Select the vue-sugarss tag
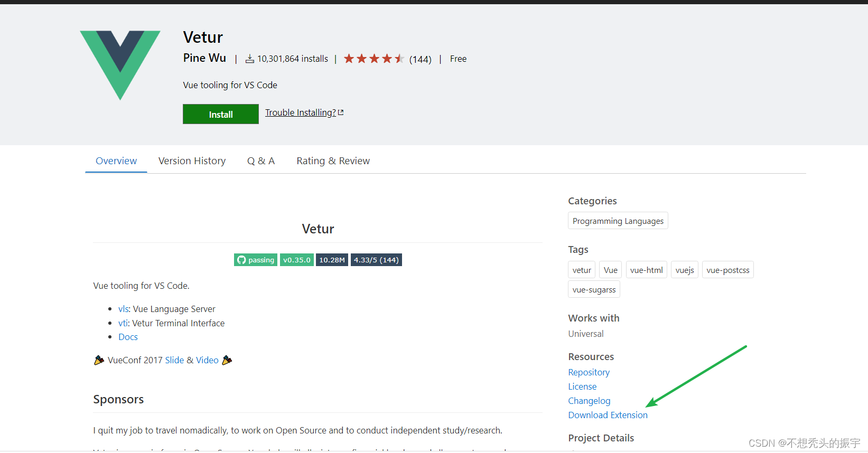The image size is (868, 453). pos(594,289)
